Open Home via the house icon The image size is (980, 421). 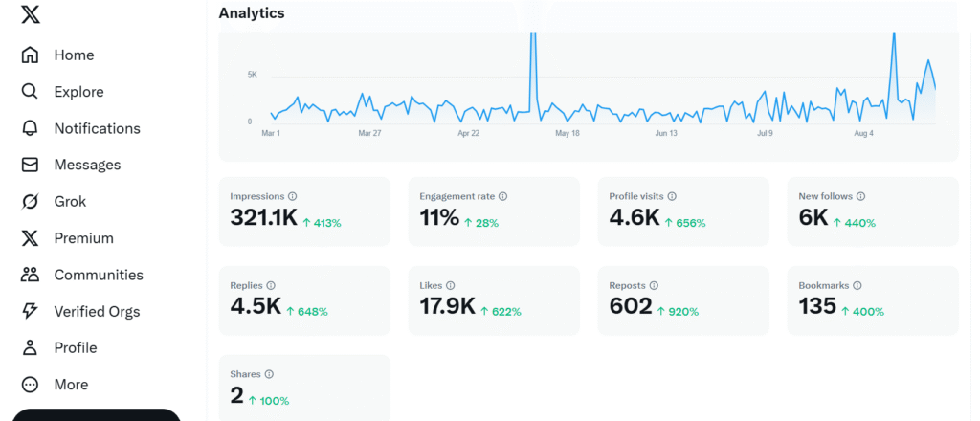click(x=31, y=55)
